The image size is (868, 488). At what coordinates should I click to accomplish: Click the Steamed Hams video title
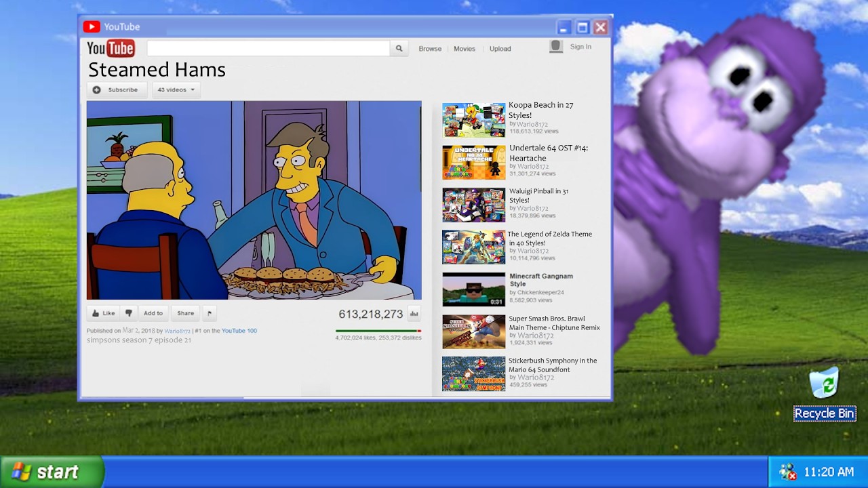157,70
